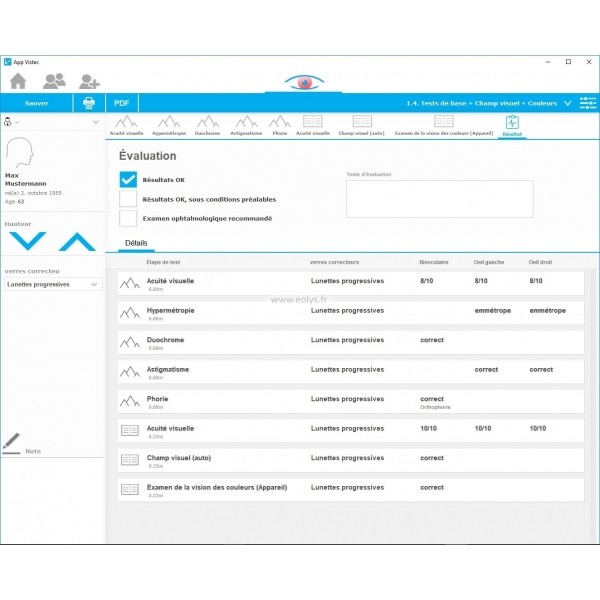Click the PDF export button
Image resolution: width=600 pixels, height=600 pixels.
click(121, 103)
